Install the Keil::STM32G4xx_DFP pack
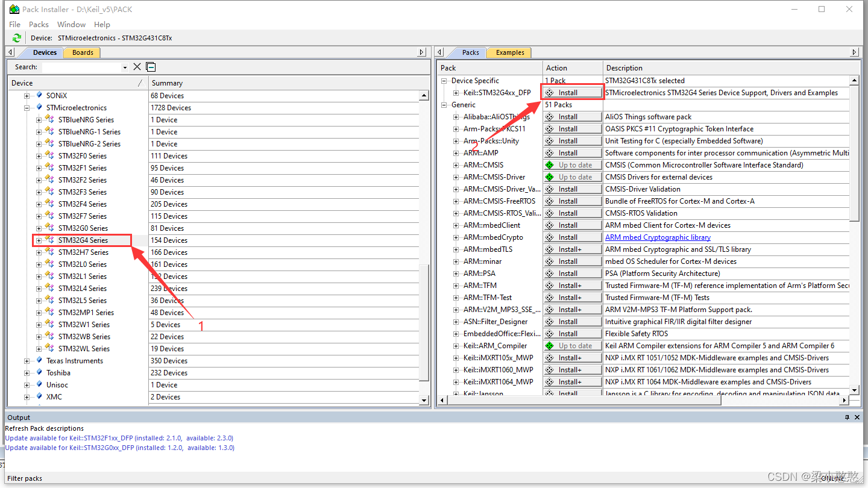The image size is (868, 488). [x=573, y=93]
